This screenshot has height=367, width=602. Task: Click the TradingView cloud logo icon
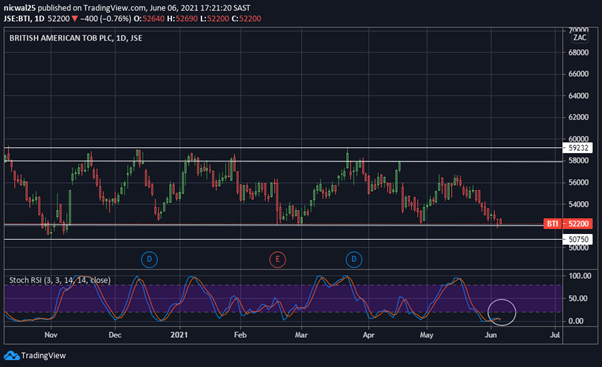tap(12, 355)
